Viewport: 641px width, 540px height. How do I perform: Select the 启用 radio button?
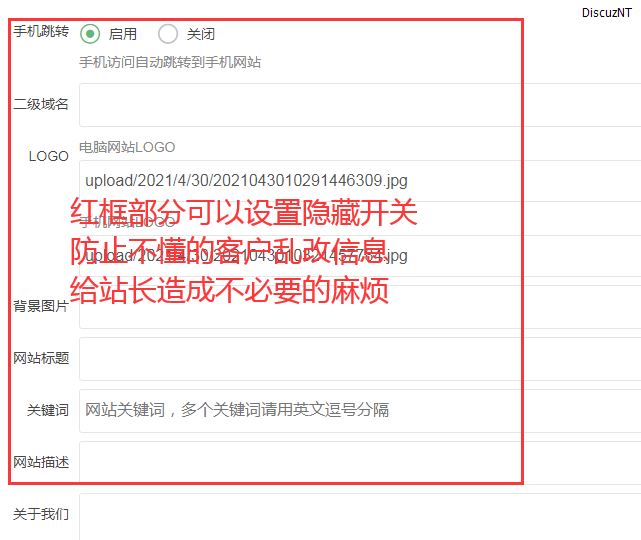(90, 34)
